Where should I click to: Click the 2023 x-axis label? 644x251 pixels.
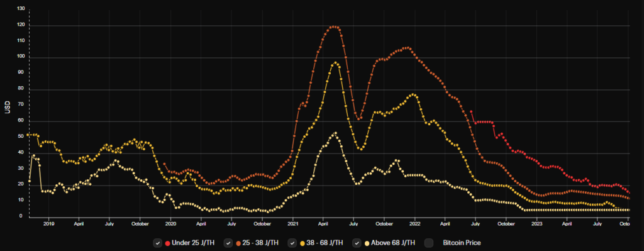coord(537,224)
